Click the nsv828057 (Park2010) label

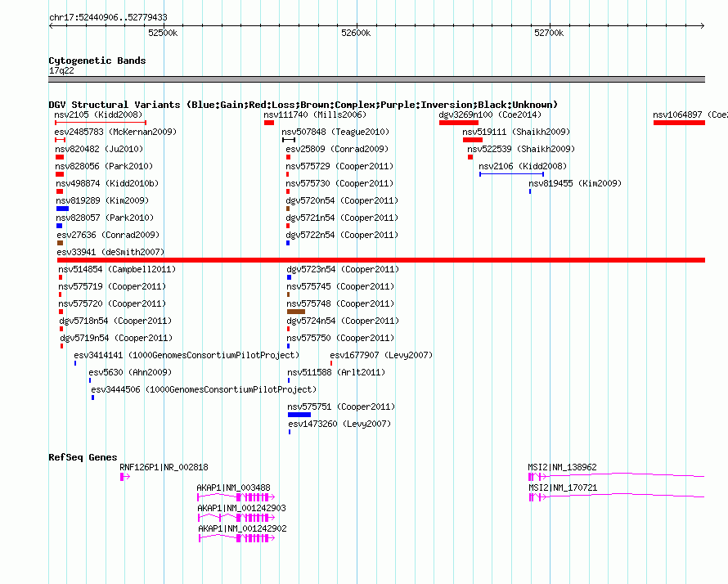(x=105, y=218)
